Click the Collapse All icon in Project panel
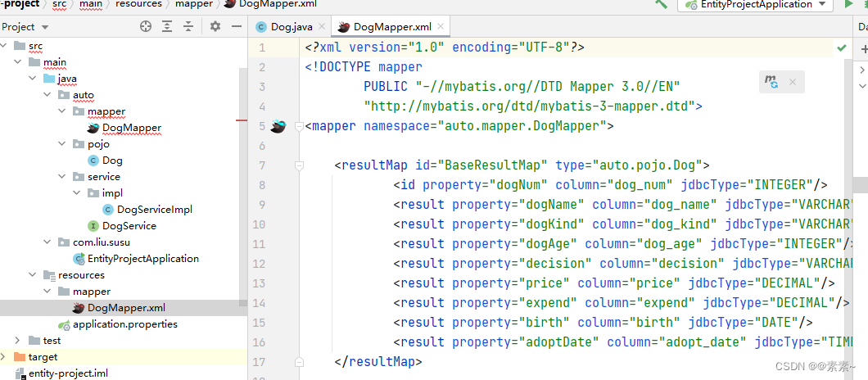This screenshot has height=380, width=868. pos(188,26)
